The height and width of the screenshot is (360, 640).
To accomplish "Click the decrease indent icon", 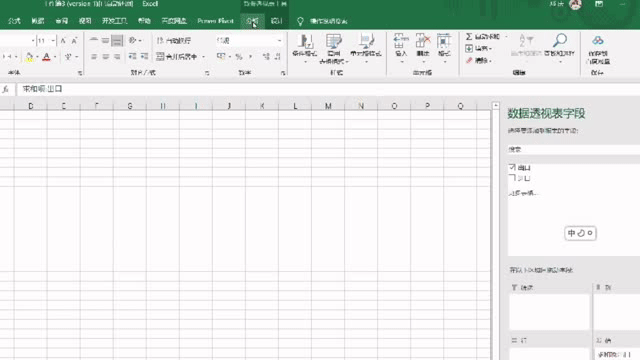I will point(132,56).
